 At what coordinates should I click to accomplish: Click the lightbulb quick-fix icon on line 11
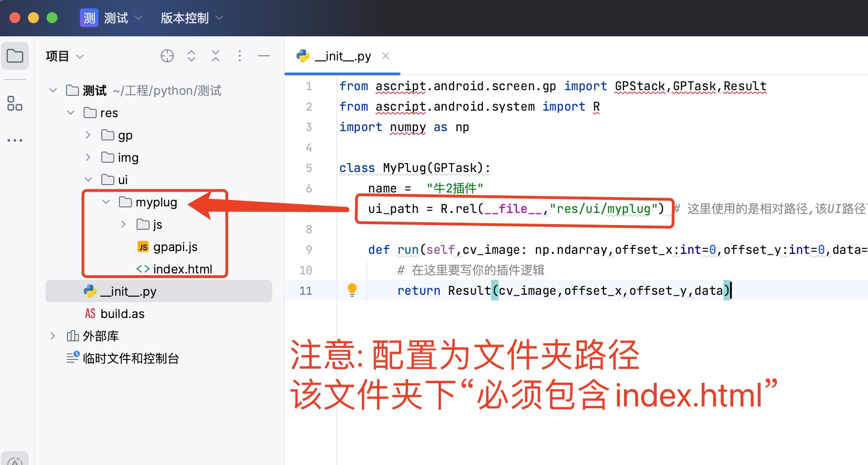coord(352,290)
